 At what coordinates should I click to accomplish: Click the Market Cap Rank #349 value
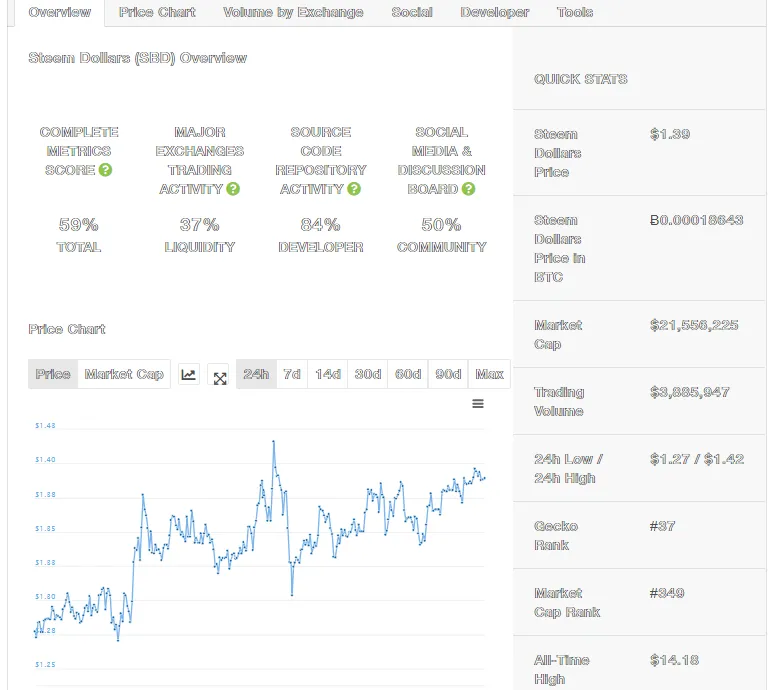point(667,593)
